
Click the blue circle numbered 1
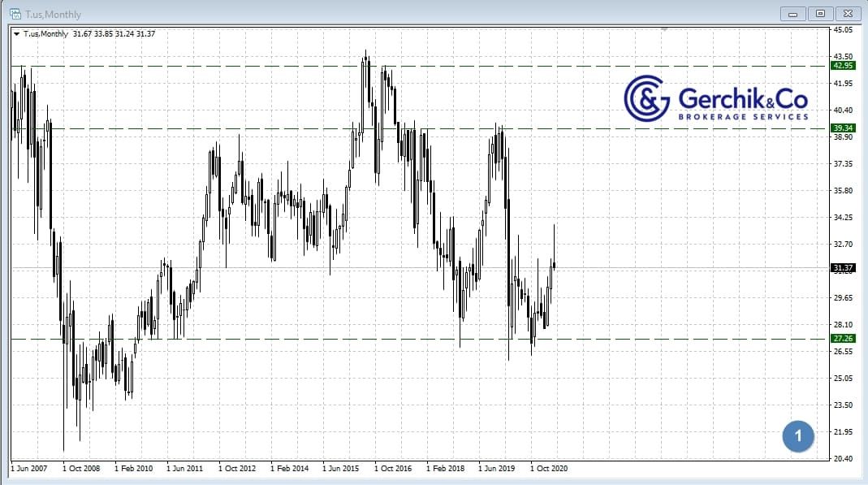798,436
